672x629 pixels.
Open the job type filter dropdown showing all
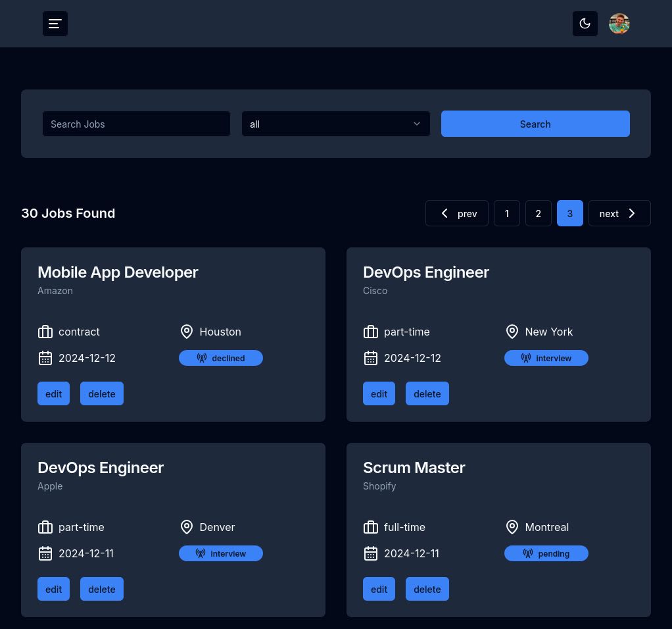[335, 124]
